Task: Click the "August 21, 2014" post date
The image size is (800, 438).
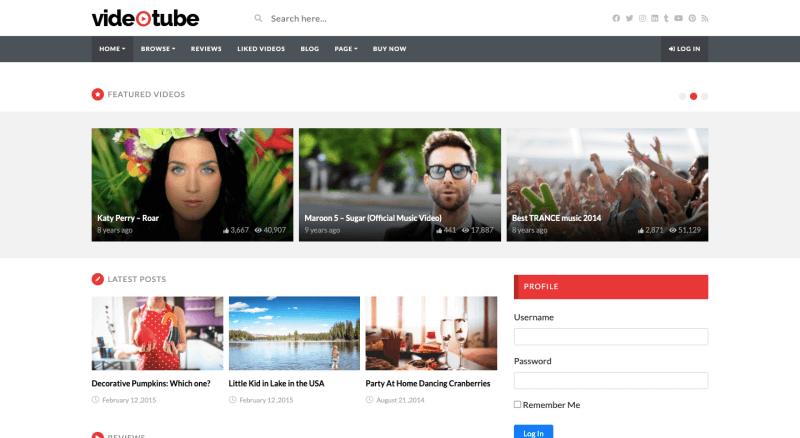Action: [401, 400]
